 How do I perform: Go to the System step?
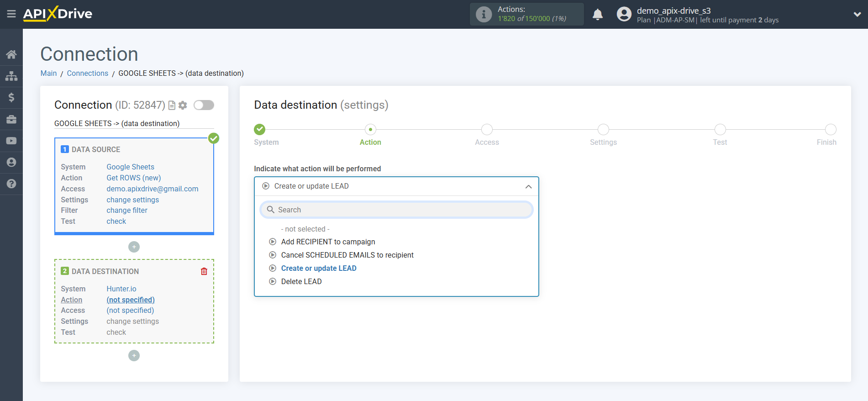260,130
